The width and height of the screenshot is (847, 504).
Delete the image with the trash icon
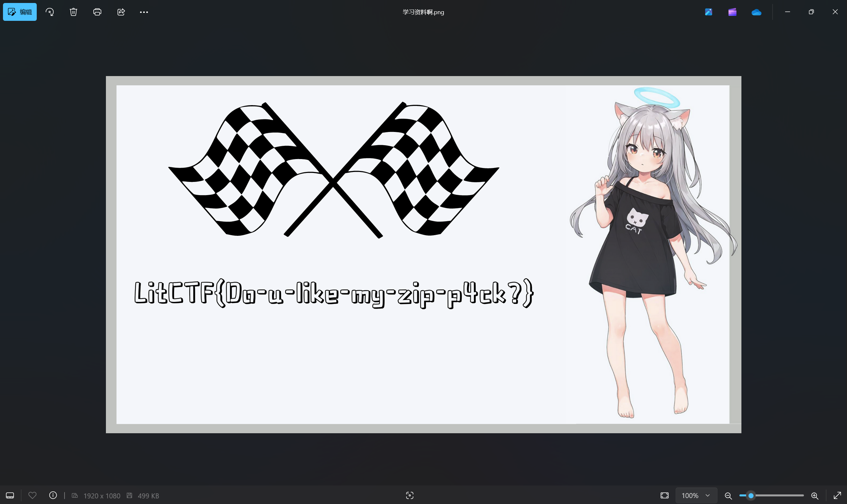[73, 12]
